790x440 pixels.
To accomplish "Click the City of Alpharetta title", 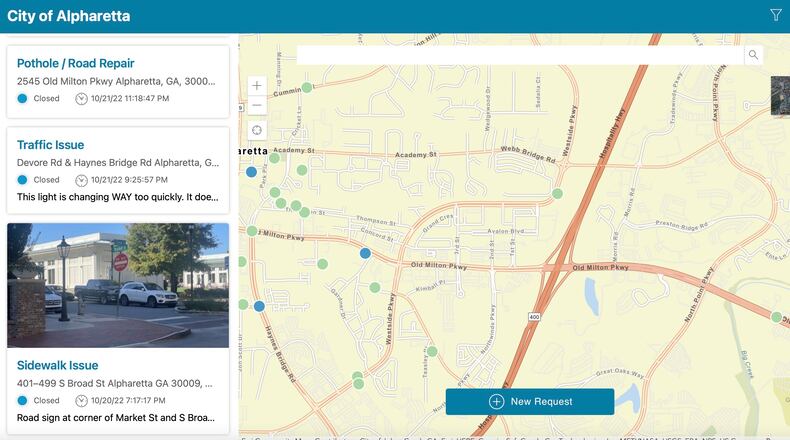I will pos(68,16).
